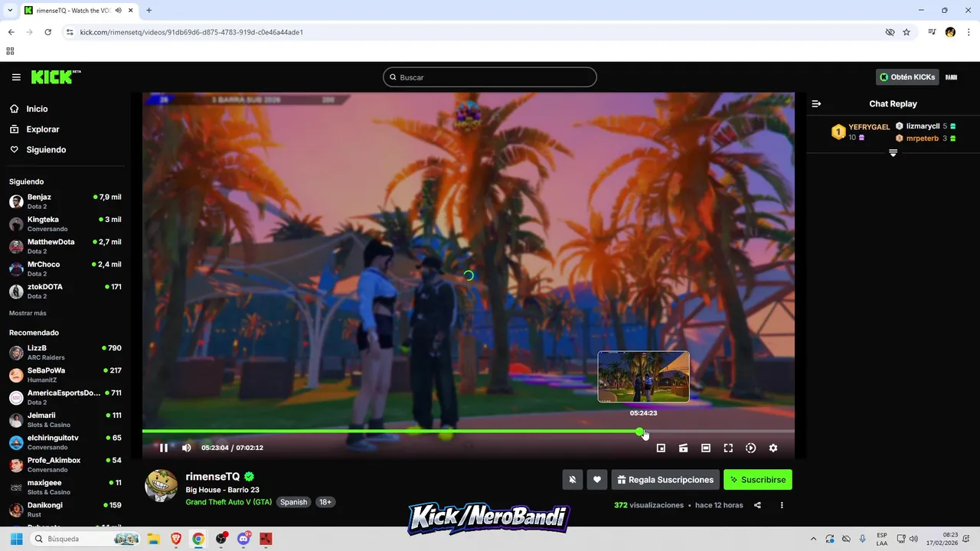Click the address bar URL
The image size is (980, 551).
point(191,32)
